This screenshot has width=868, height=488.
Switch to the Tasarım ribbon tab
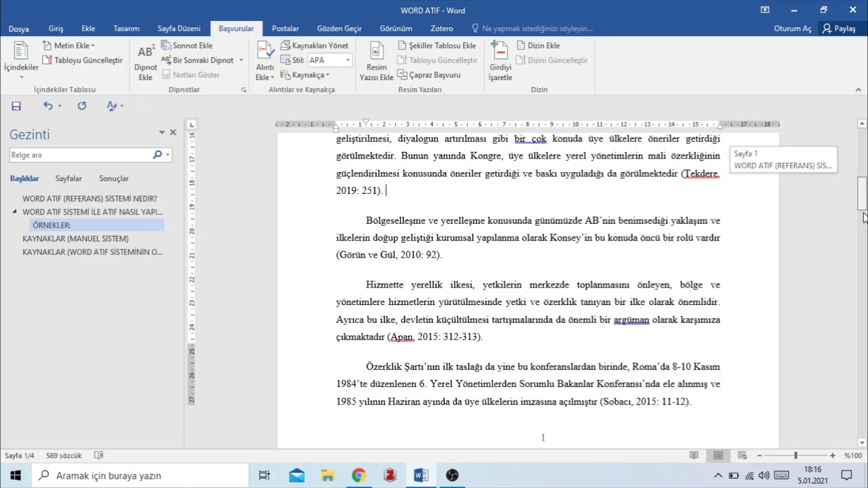pos(126,28)
